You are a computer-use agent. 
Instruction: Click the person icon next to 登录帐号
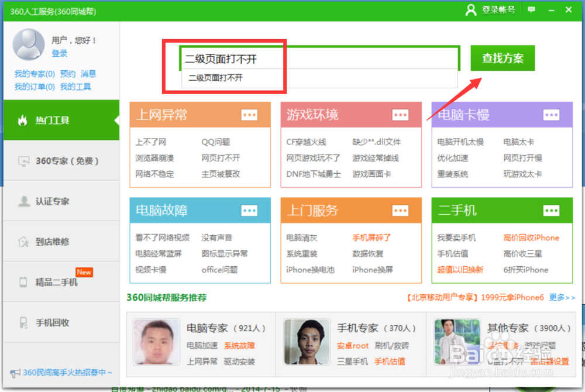[472, 10]
